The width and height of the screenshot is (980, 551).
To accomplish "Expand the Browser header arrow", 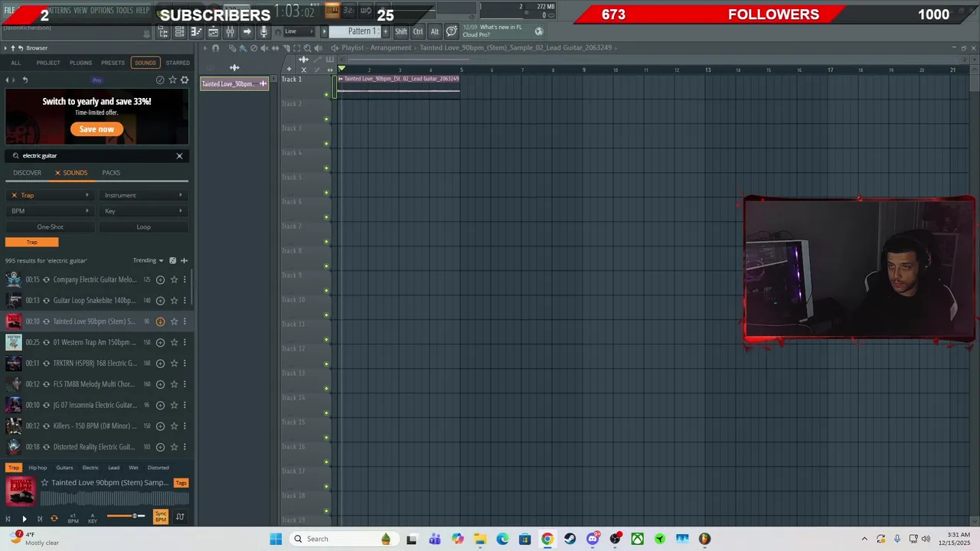I will coord(6,48).
